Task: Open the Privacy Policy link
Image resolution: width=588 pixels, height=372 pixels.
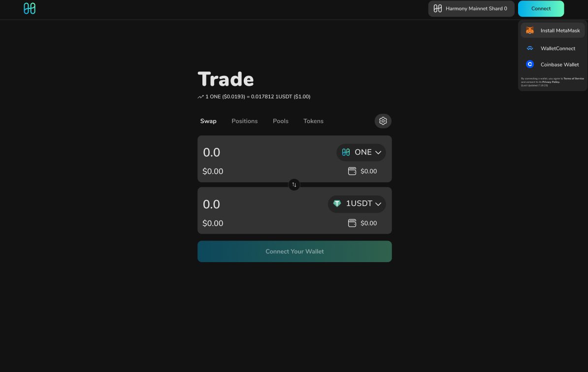Action: pos(551,82)
